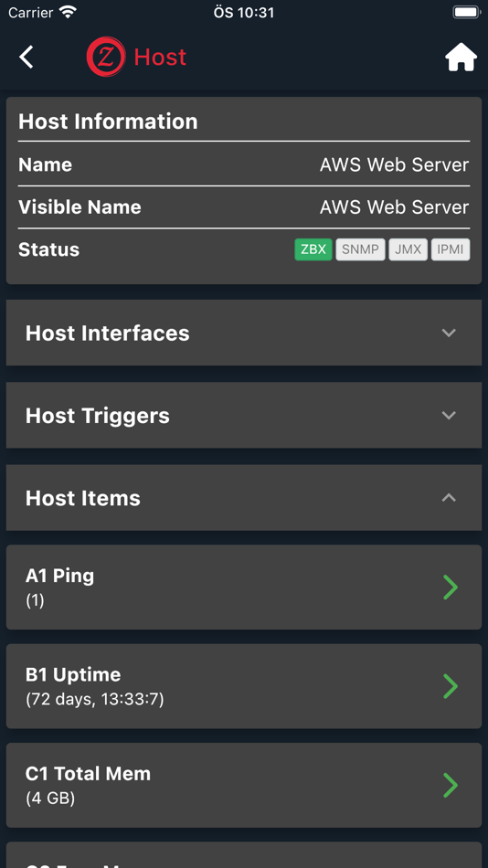Click the Host page title
Viewport: 488px width, 868px height.
click(x=160, y=57)
